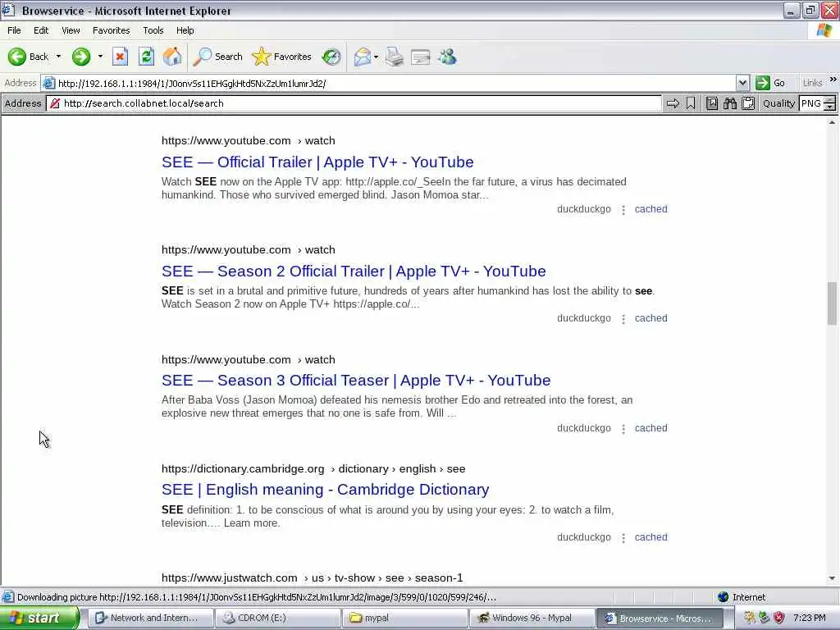840x630 pixels.
Task: Switch to mypal folder taskbar item
Action: (405, 619)
